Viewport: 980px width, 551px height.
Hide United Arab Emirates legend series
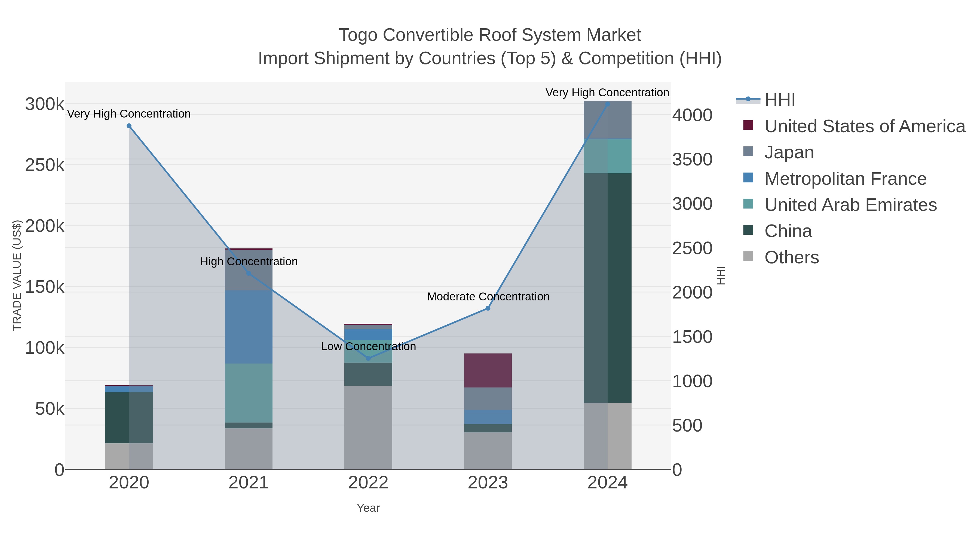click(x=840, y=205)
